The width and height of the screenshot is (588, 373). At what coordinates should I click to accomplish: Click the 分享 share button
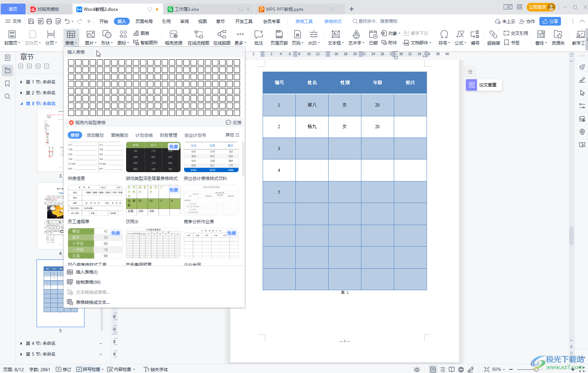[550, 21]
